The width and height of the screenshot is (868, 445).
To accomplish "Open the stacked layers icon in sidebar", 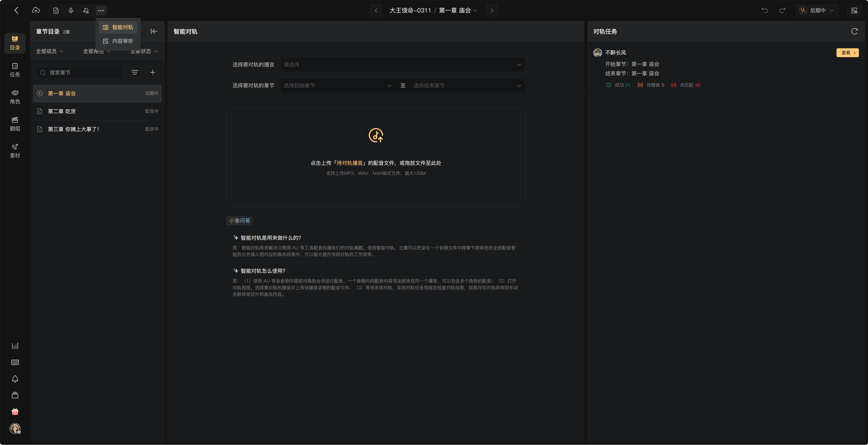I will click(15, 396).
